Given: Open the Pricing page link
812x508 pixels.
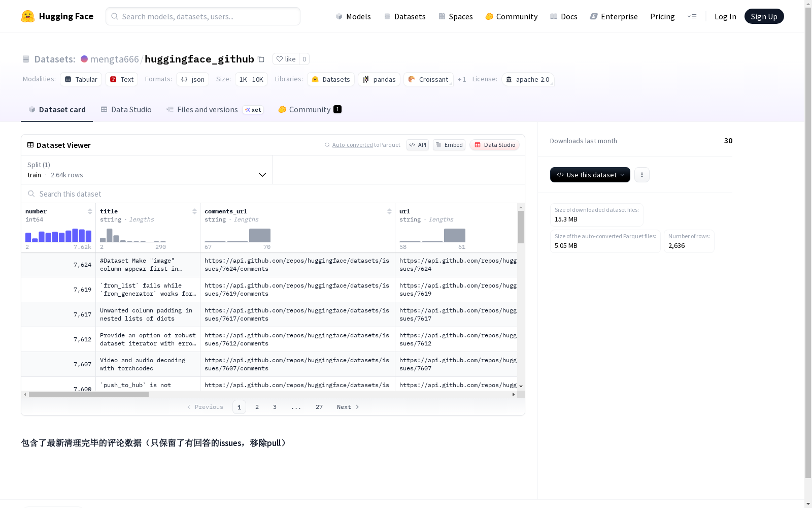Looking at the screenshot, I should [x=662, y=16].
